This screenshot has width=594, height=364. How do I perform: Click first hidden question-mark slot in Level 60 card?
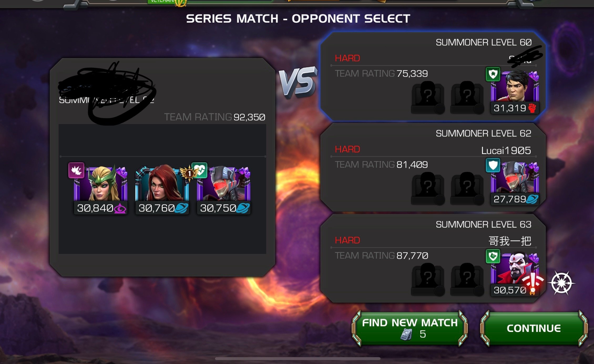(428, 97)
